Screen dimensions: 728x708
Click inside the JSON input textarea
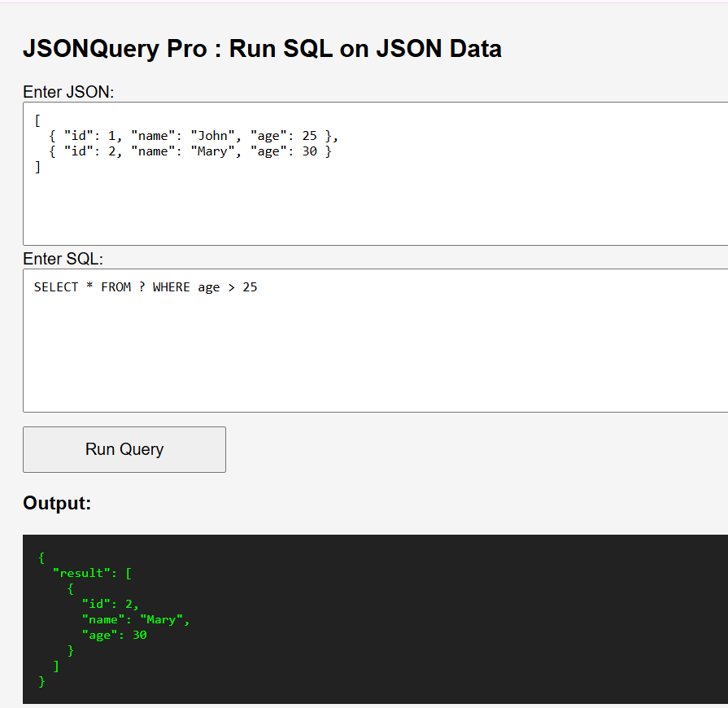click(x=325, y=195)
